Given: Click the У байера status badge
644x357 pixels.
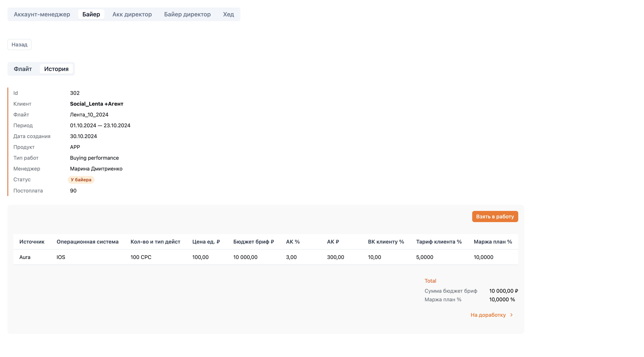Looking at the screenshot, I should pyautogui.click(x=81, y=179).
